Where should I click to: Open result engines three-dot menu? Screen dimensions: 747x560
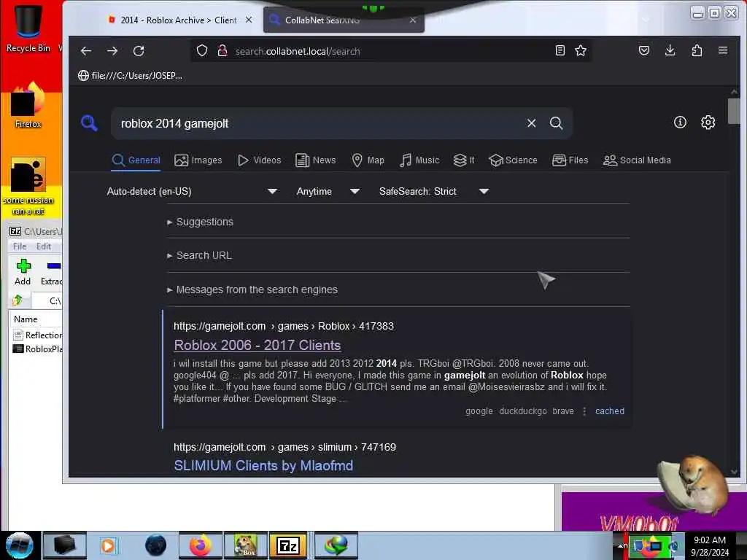tap(584, 411)
